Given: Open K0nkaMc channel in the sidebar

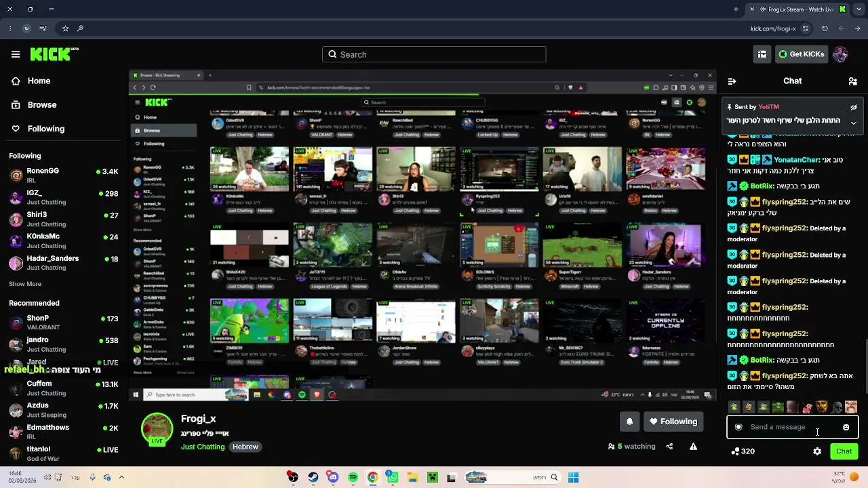Looking at the screenshot, I should click(64, 241).
